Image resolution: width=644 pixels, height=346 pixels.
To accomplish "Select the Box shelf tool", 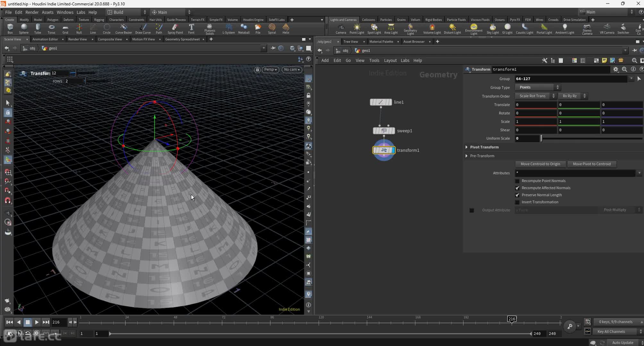I will (x=10, y=29).
